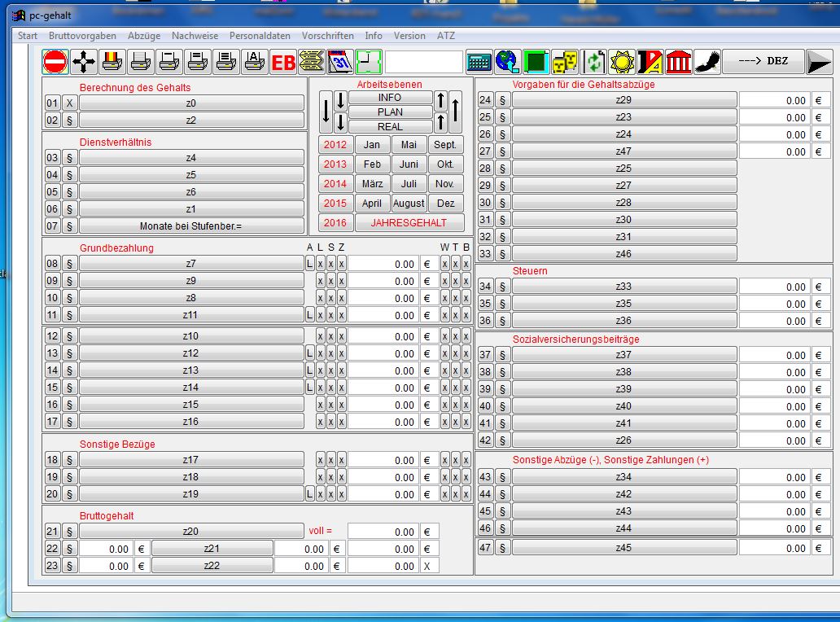
Task: Click the red and yellow PA icon
Action: (x=650, y=62)
